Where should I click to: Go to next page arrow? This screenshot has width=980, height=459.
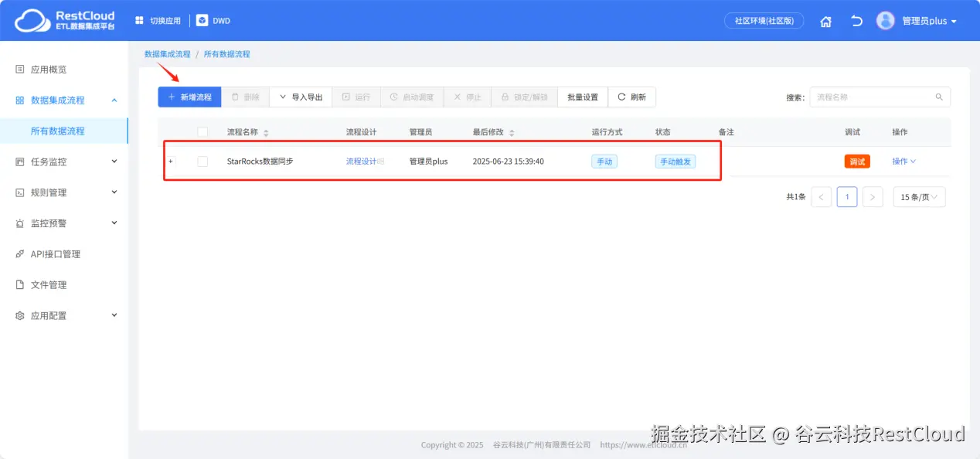873,197
